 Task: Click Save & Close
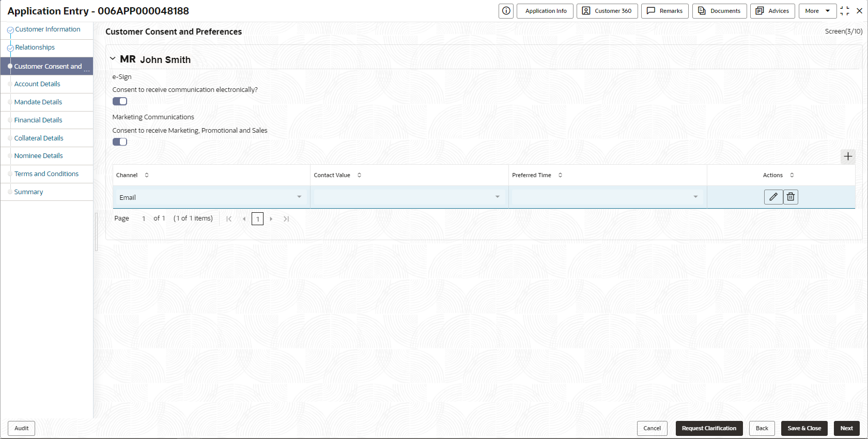click(x=804, y=428)
